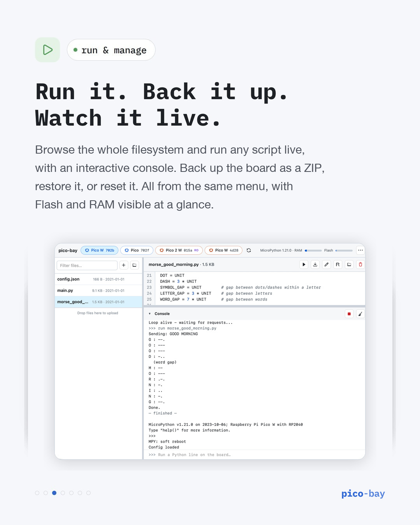Download the open file

(315, 264)
